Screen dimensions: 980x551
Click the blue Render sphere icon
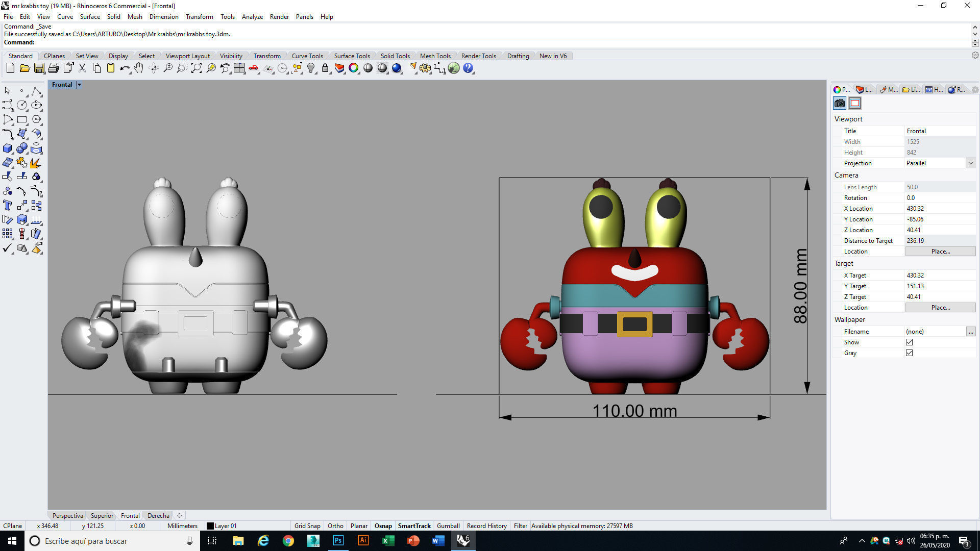coord(397,68)
